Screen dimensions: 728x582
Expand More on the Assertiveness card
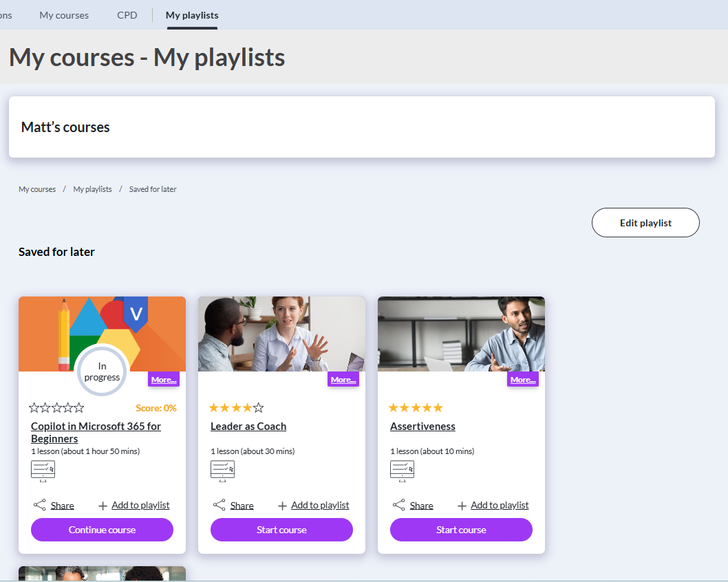click(x=523, y=379)
